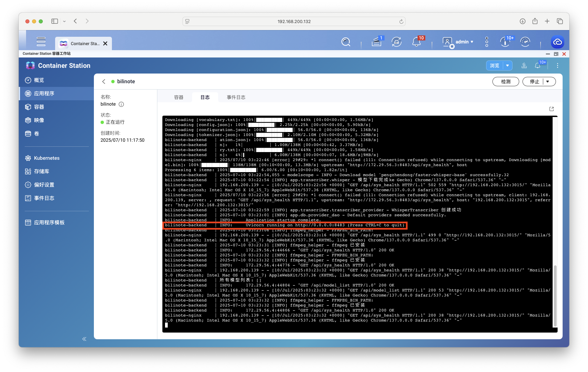Viewport: 588px width, 372px height.
Task: Select Kubernetes in the sidebar
Action: (x=47, y=158)
